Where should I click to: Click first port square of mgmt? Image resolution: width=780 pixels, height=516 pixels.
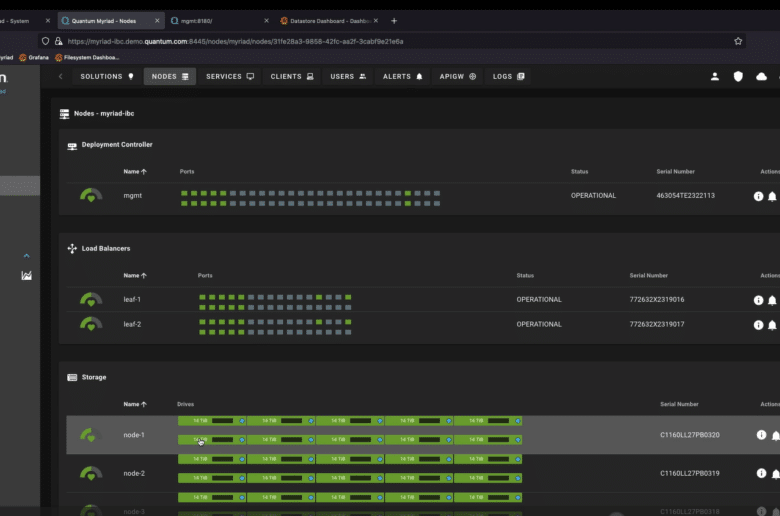[185, 194]
